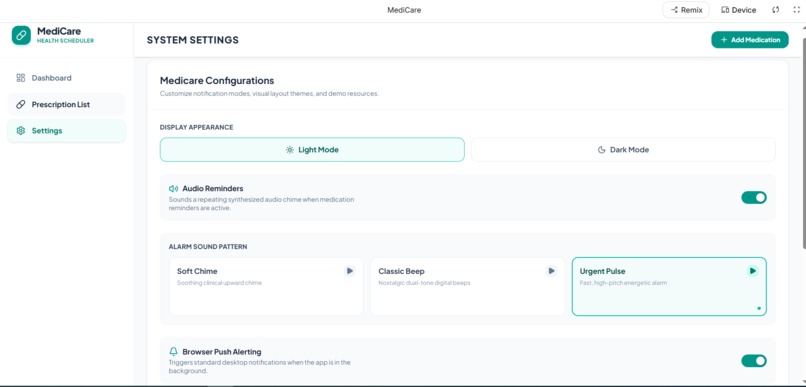Viewport: 806px width, 387px height.
Task: Preview the Soft Chime sound
Action: [x=350, y=271]
